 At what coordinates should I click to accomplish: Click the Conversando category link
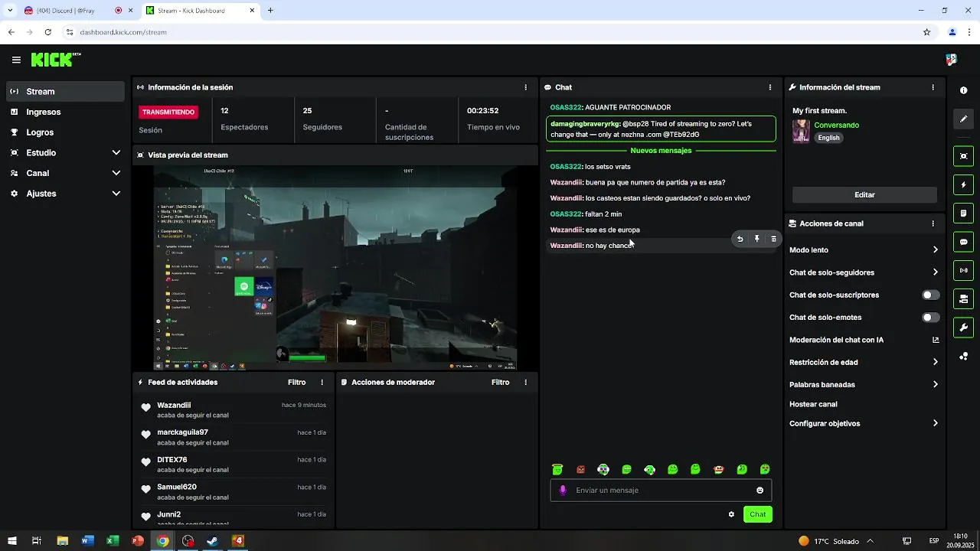coord(836,125)
